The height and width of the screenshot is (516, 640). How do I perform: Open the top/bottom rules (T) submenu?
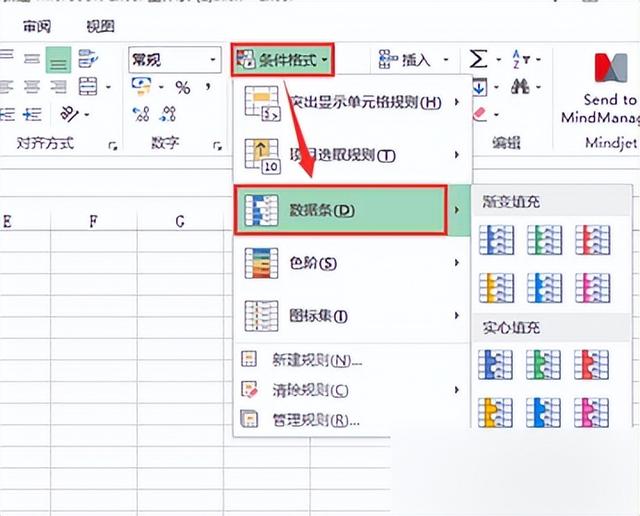pos(353,155)
